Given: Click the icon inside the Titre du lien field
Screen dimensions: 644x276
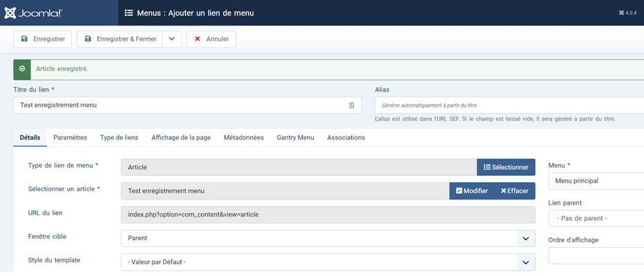Looking at the screenshot, I should click(352, 106).
